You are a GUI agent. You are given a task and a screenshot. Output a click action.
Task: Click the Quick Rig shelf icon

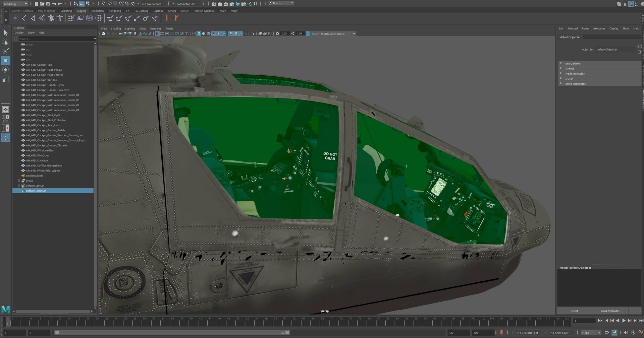(x=51, y=18)
